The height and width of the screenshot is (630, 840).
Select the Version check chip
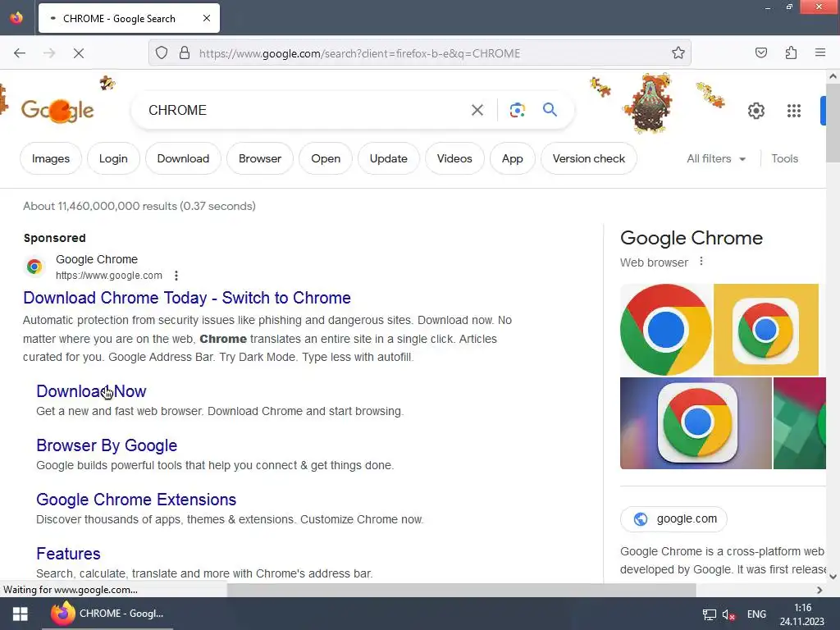click(x=589, y=158)
